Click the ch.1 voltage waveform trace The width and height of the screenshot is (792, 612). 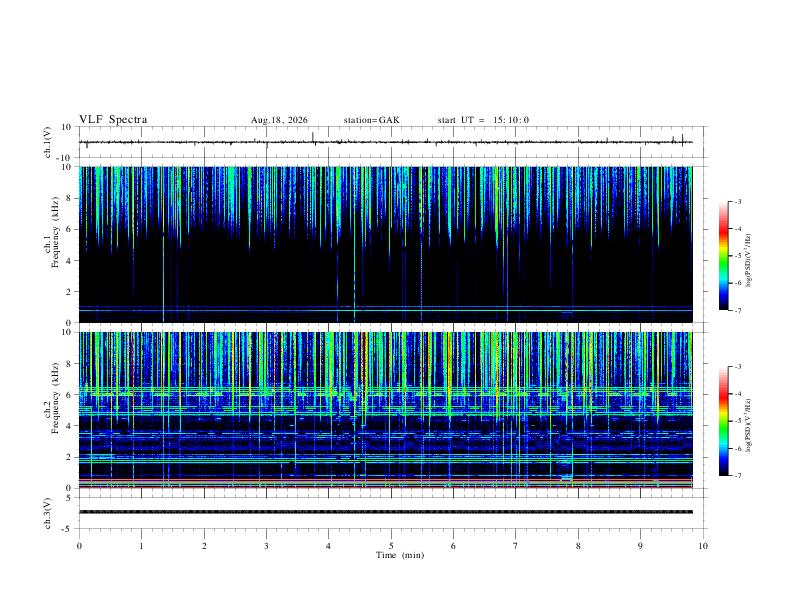[x=386, y=142]
